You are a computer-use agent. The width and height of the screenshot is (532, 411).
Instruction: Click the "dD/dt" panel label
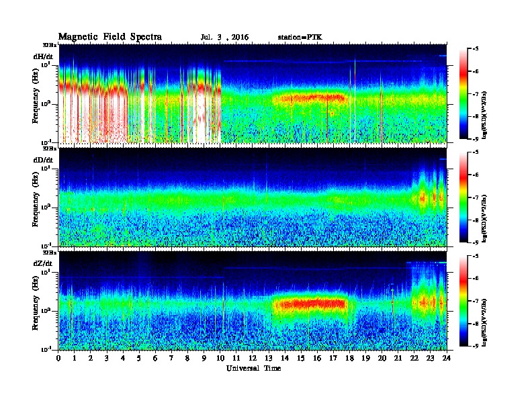pyautogui.click(x=43, y=160)
